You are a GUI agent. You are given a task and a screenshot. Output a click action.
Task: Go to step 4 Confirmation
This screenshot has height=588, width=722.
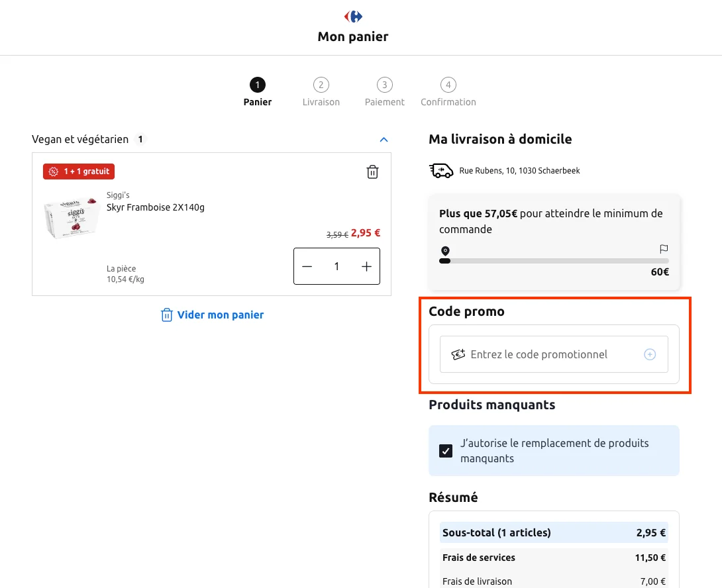448,92
